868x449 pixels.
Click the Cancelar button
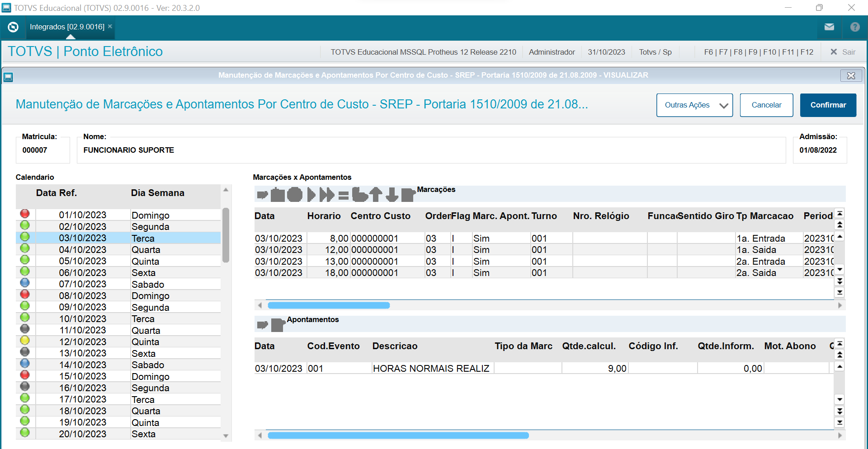[x=766, y=105]
